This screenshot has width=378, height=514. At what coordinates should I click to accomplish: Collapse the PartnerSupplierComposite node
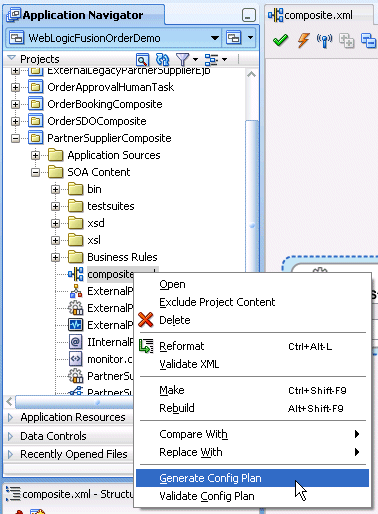coord(15,138)
